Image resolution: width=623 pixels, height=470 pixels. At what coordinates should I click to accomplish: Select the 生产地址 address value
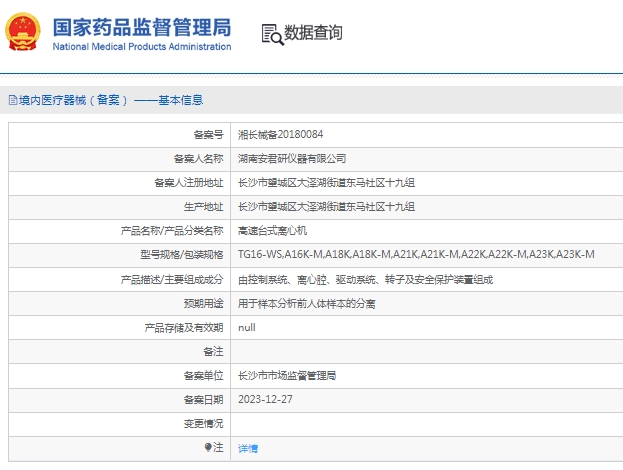coord(327,207)
